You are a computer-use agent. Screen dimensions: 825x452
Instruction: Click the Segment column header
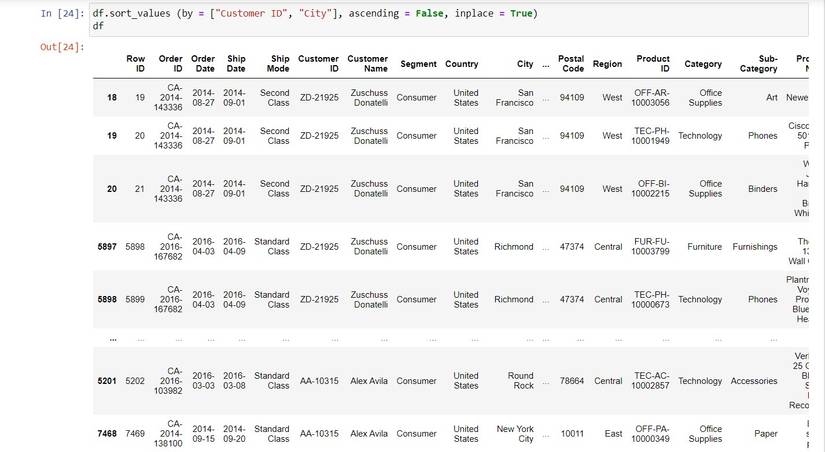coord(418,64)
